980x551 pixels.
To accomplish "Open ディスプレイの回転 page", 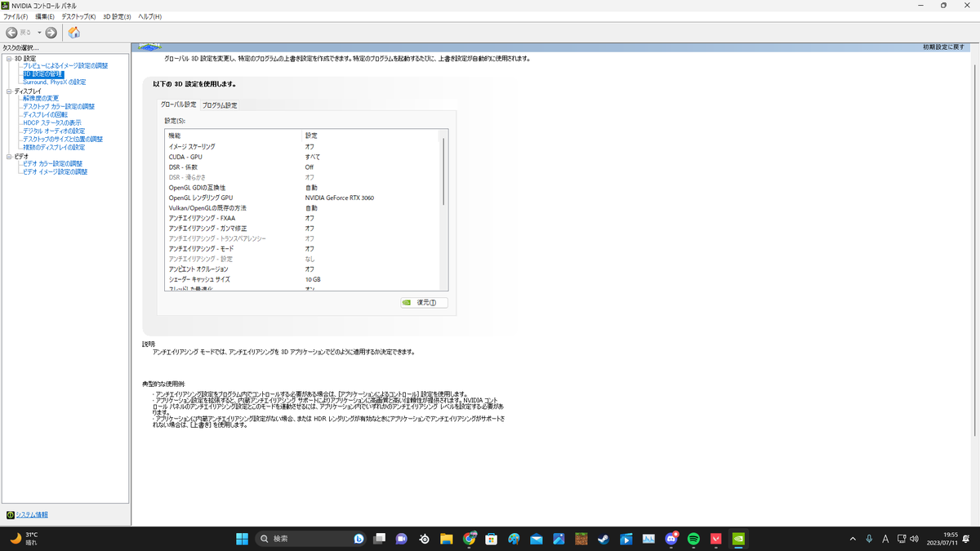I will pyautogui.click(x=45, y=115).
